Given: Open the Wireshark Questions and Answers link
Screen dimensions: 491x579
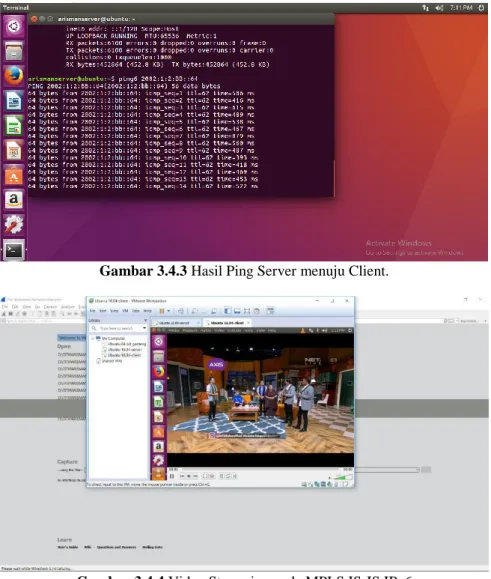Looking at the screenshot, I should coord(116,547).
